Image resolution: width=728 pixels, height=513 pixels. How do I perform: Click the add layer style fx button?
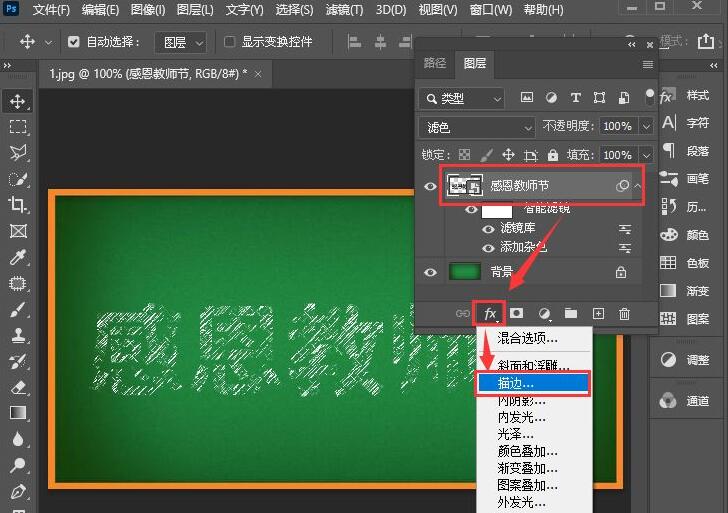point(489,314)
